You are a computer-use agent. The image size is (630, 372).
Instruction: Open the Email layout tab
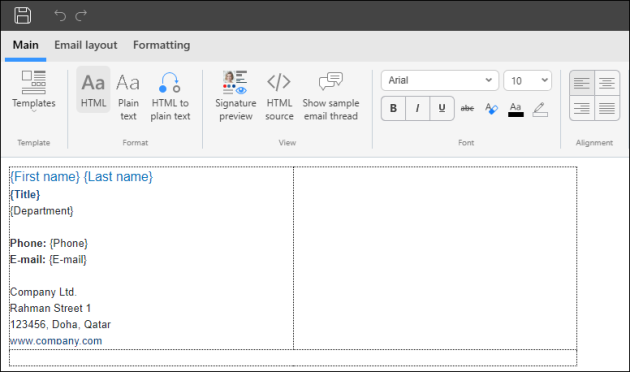86,45
